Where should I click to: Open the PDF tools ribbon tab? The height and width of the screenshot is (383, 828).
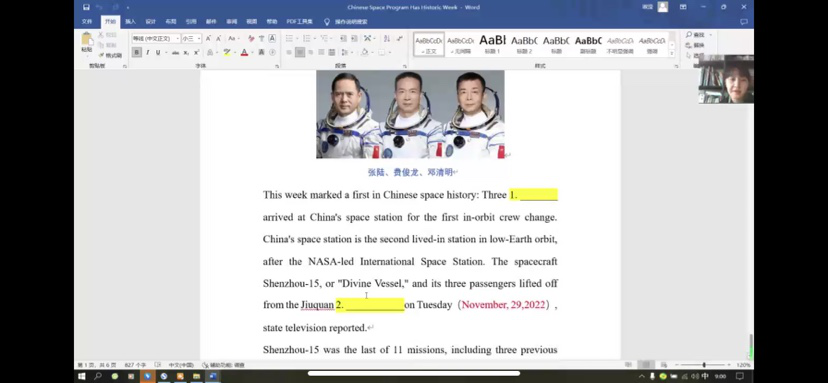299,22
